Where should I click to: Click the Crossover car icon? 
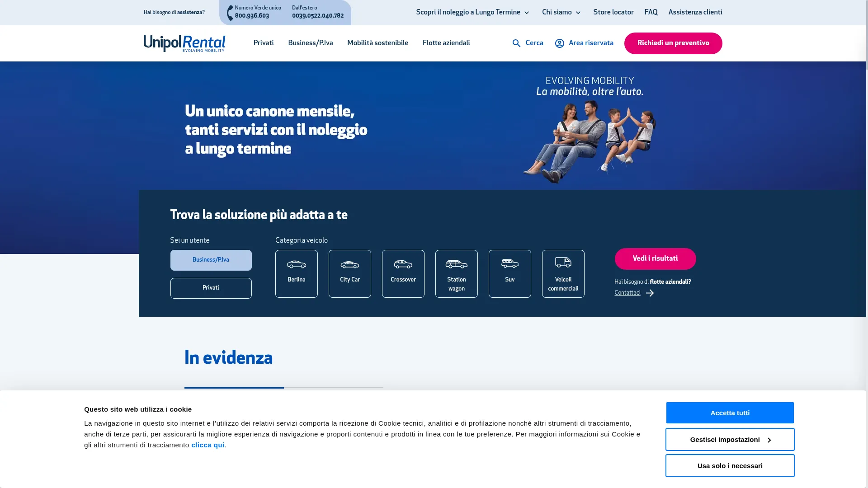pos(403,264)
